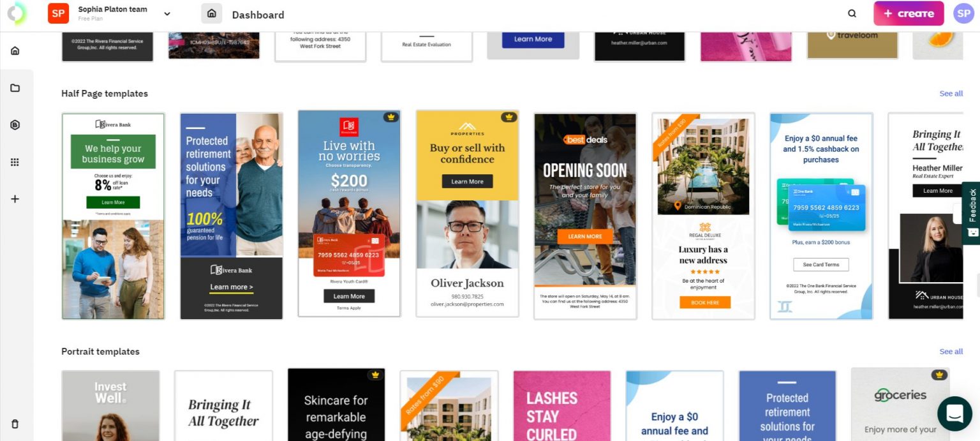This screenshot has height=441, width=980.
Task: Open the chat support bubble icon
Action: coord(954,414)
